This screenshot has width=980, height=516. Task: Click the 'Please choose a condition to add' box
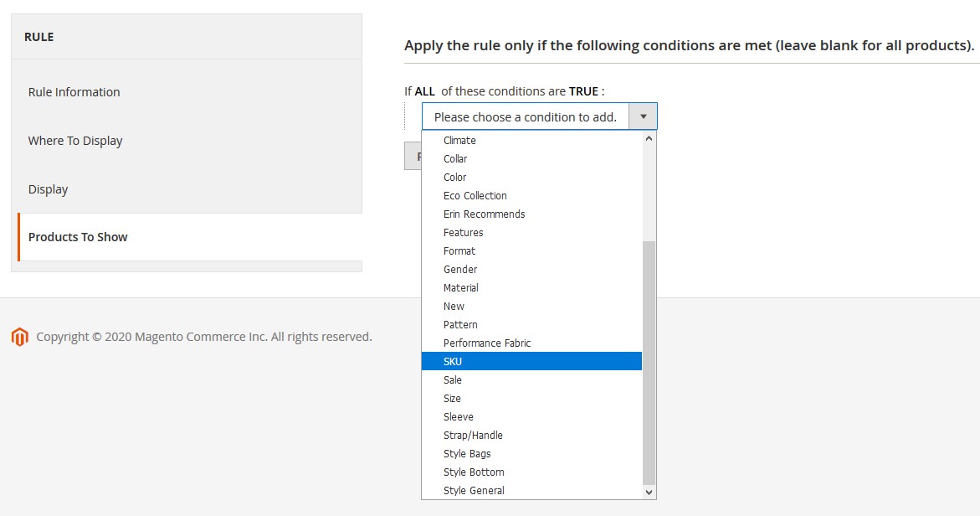(x=526, y=116)
